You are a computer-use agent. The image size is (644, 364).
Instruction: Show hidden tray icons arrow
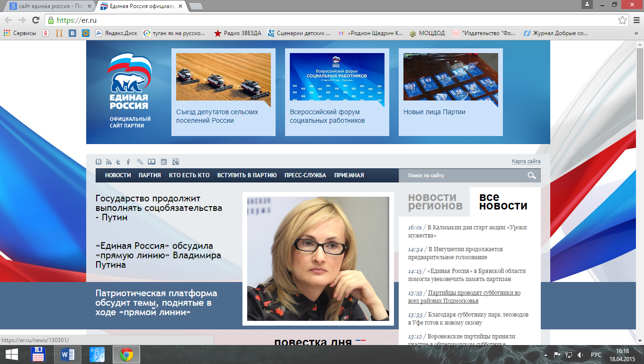point(547,355)
